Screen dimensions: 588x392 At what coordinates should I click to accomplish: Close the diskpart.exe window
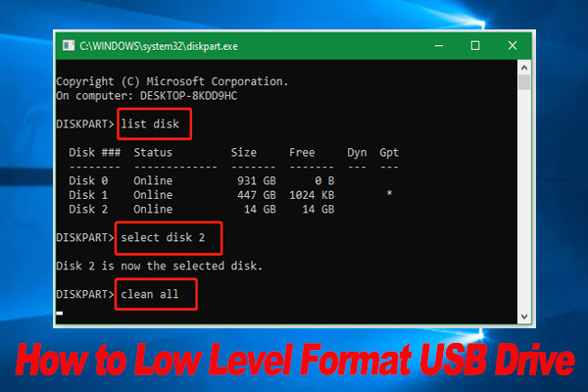point(513,46)
